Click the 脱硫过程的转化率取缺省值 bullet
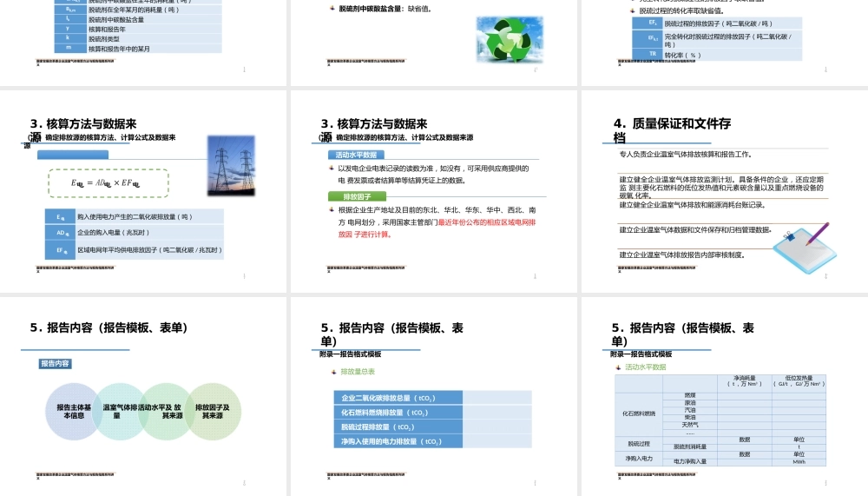This screenshot has width=868, height=496. [x=681, y=10]
